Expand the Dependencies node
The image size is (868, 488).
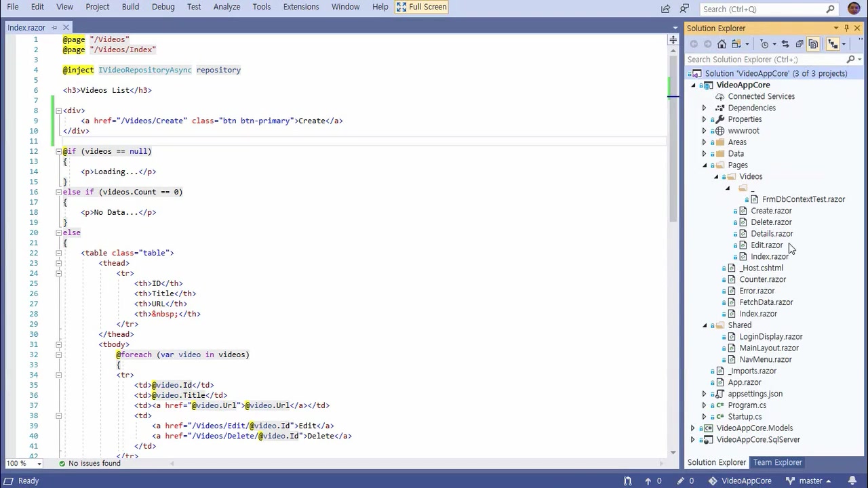click(x=704, y=108)
